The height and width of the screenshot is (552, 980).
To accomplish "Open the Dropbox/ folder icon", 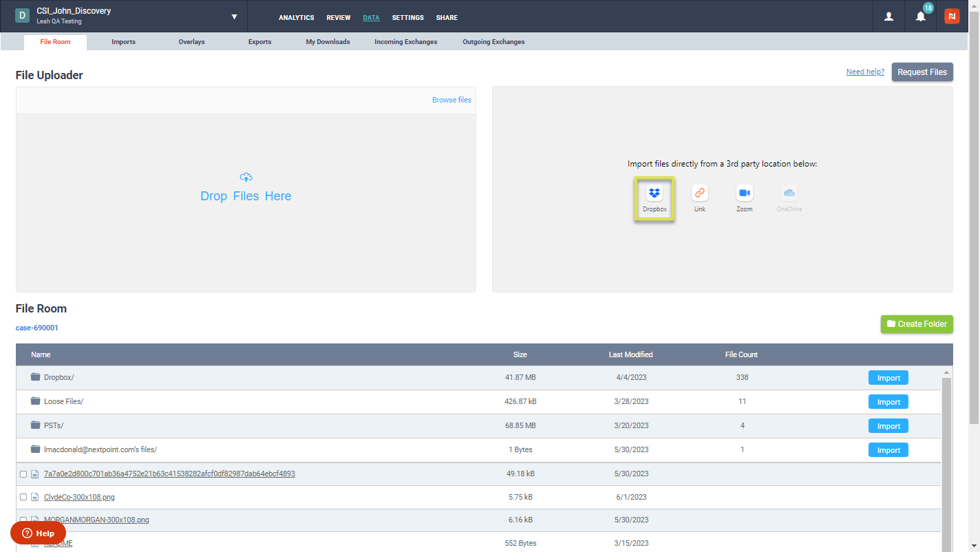I will pos(36,377).
